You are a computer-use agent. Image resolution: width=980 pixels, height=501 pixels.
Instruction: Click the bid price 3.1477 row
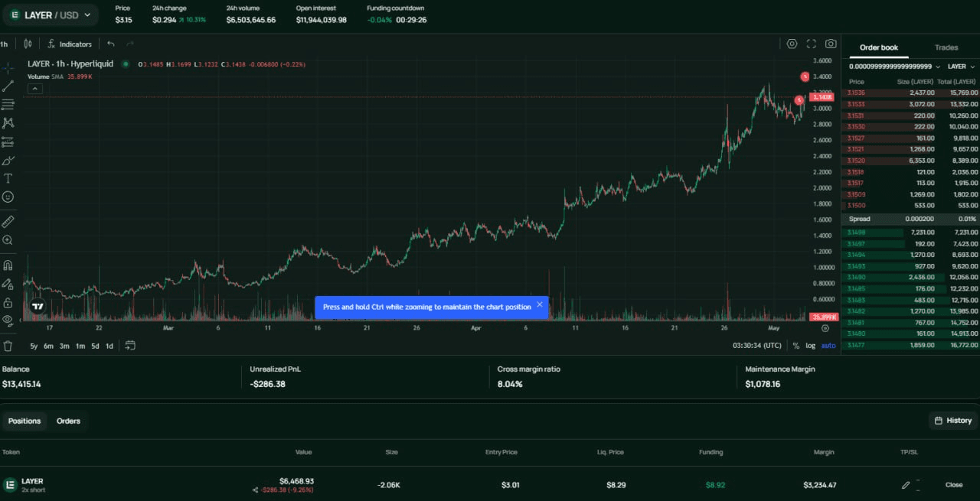(x=910, y=346)
